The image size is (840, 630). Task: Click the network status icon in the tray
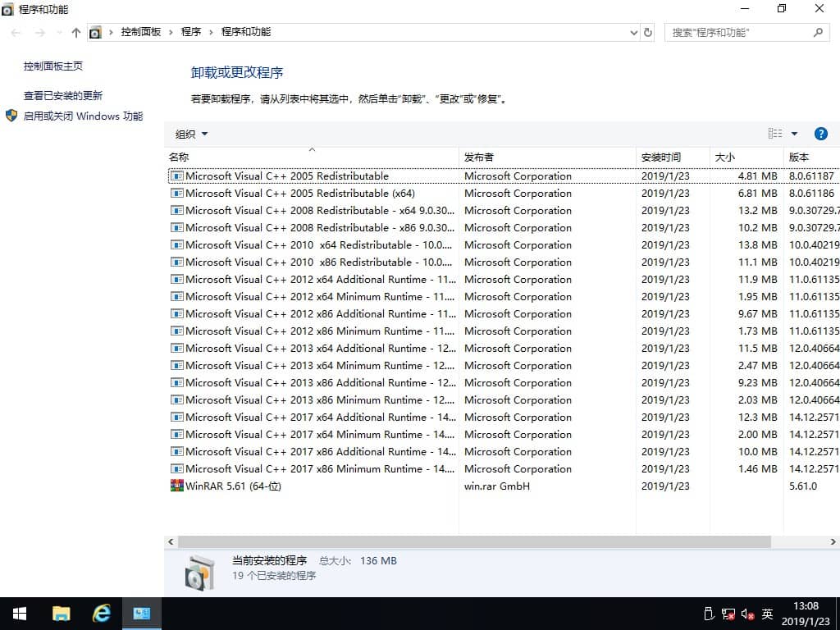tap(727, 613)
